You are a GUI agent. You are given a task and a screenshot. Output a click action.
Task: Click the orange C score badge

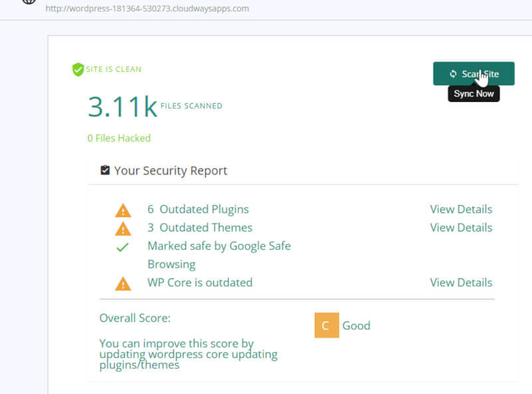tap(327, 325)
